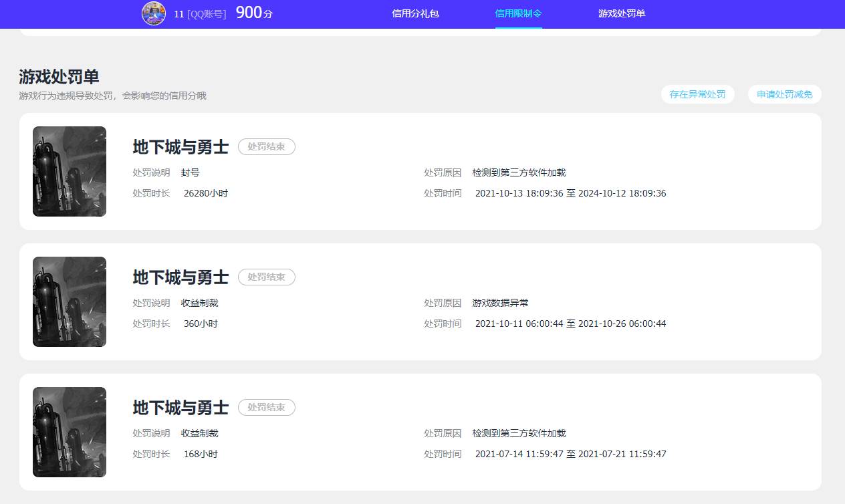This screenshot has width=845, height=504.
Task: Select the second 地下城与勇士 entry
Action: [180, 277]
